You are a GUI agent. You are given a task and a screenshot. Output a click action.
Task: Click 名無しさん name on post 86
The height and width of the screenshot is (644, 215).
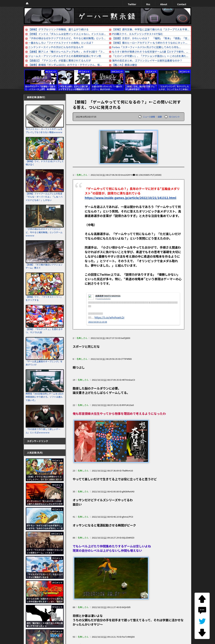pyautogui.click(x=83, y=538)
